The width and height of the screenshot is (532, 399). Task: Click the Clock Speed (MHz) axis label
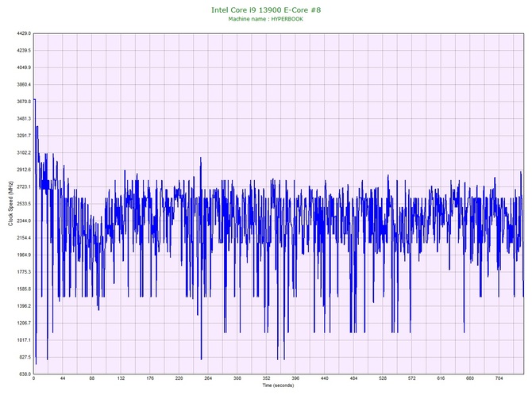10,204
